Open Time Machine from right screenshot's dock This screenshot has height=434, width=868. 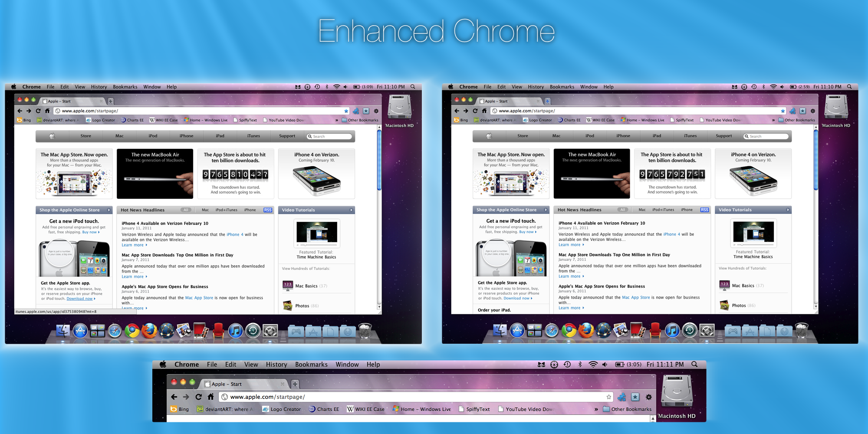690,331
